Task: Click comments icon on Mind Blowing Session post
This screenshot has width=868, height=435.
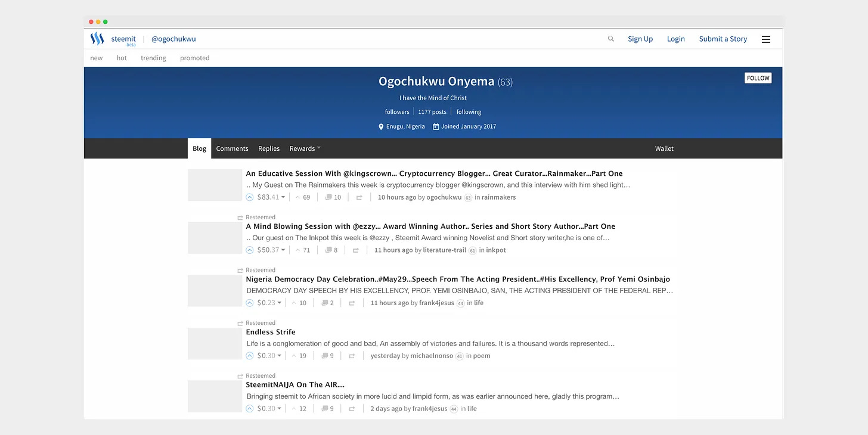Action: tap(328, 250)
